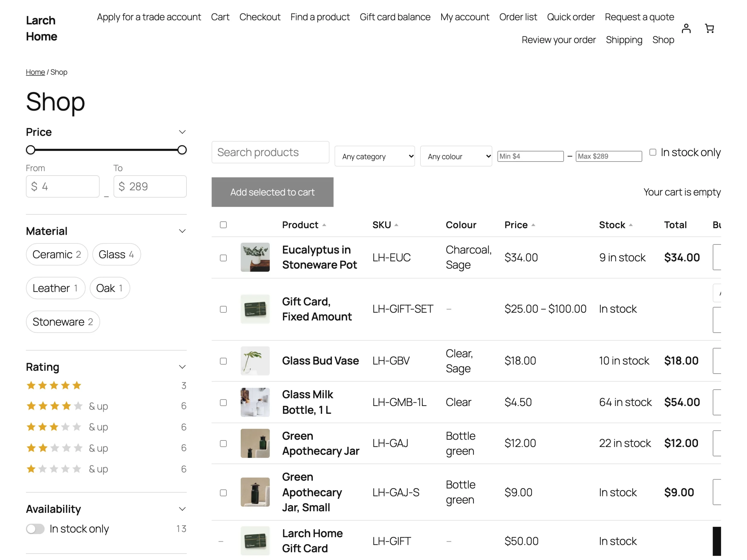Open Green Apothecary Jar Small image

coord(255,492)
